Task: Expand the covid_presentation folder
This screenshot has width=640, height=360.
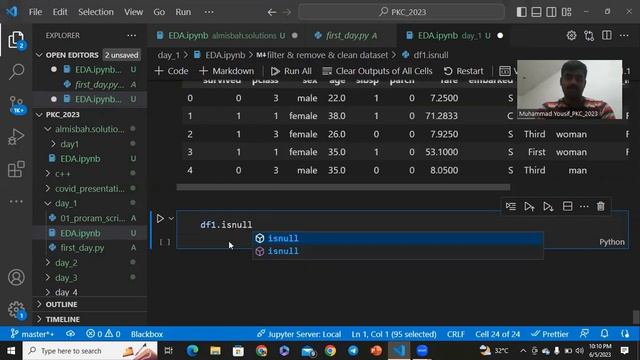Action: (48, 189)
